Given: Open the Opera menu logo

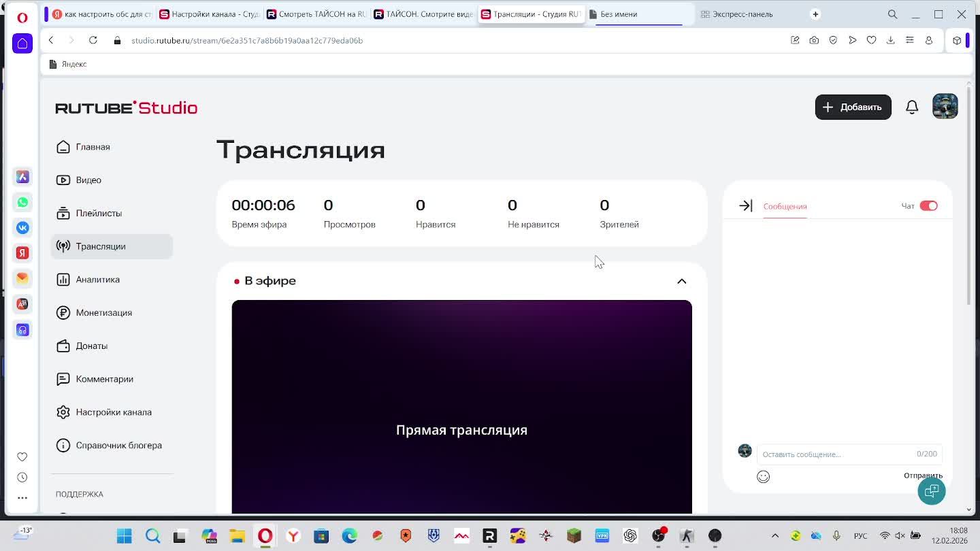Looking at the screenshot, I should [x=22, y=18].
